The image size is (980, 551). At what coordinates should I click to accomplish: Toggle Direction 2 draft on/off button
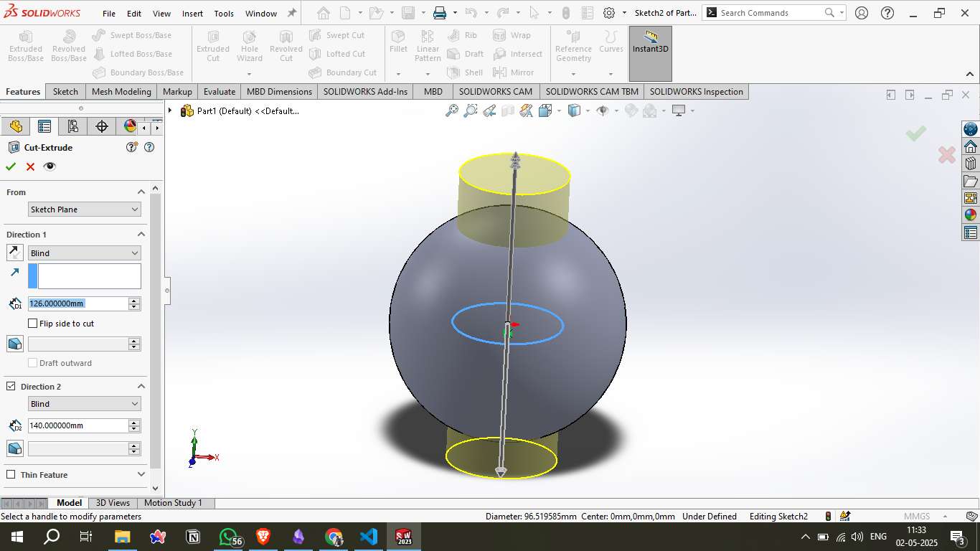pos(15,448)
